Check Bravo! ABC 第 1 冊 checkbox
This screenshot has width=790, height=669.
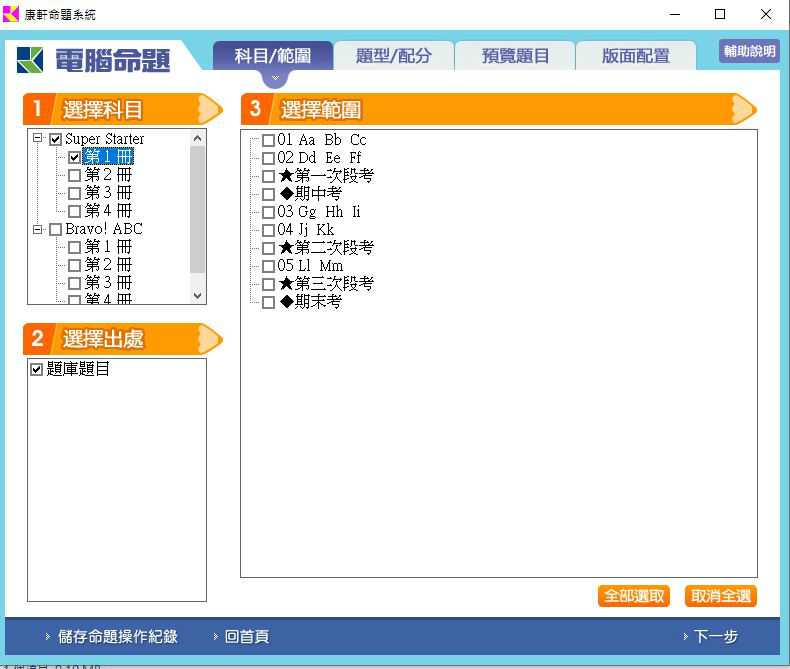pos(74,247)
